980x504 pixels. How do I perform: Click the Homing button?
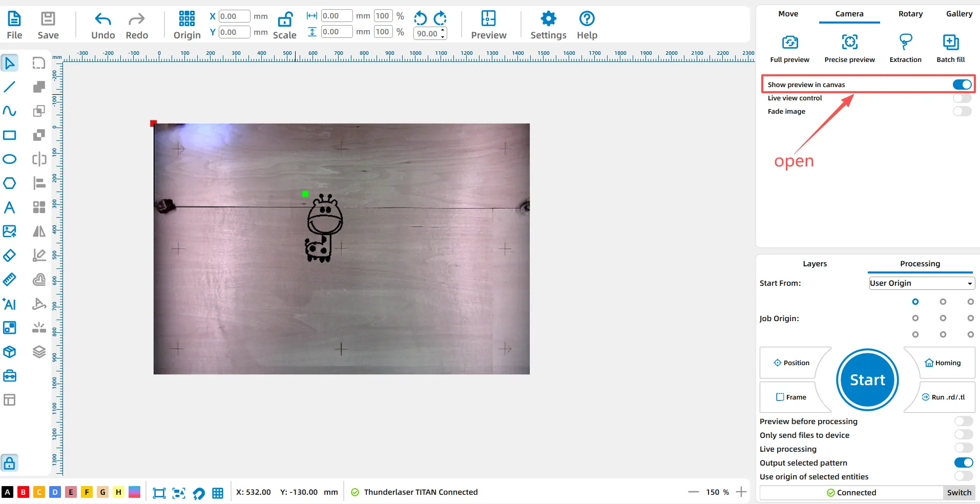coord(943,363)
